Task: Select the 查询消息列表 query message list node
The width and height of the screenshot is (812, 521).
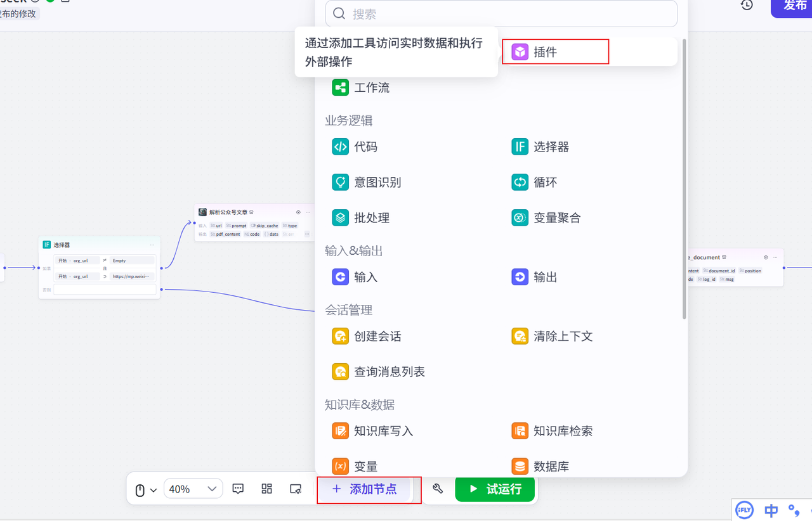Action: [x=379, y=371]
